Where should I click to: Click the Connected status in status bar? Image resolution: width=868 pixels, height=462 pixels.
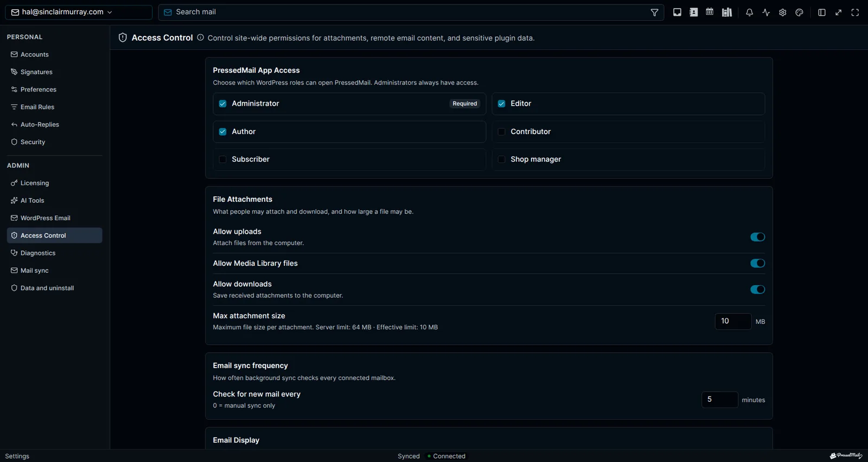pyautogui.click(x=446, y=456)
